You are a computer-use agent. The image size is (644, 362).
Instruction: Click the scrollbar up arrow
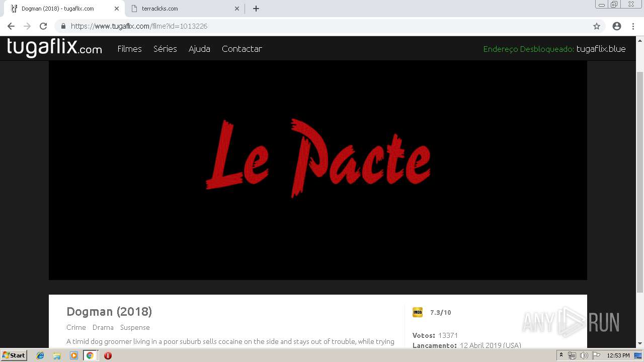pos(640,40)
